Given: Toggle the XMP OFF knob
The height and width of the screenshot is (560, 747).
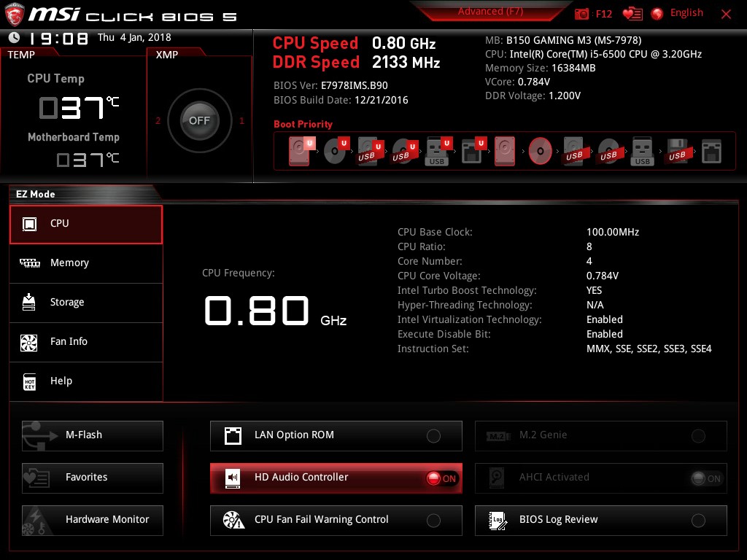Looking at the screenshot, I should pyautogui.click(x=200, y=120).
